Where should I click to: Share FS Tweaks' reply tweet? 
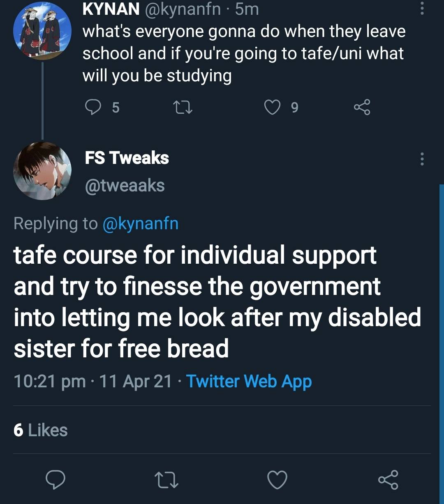click(x=388, y=480)
